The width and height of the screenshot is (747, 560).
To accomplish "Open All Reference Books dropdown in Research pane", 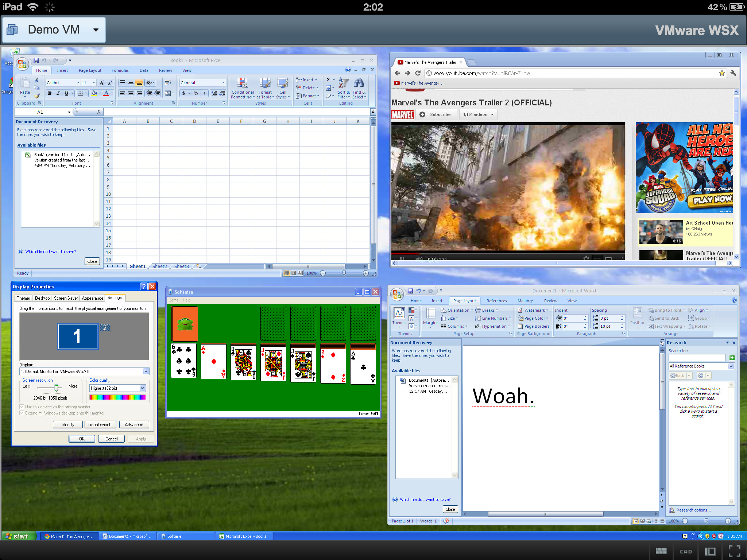I will [x=731, y=366].
